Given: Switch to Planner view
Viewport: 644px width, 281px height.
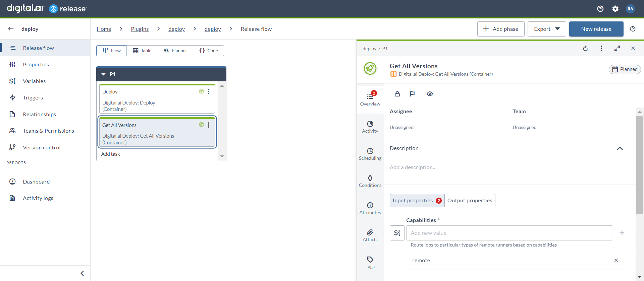Looking at the screenshot, I should [175, 51].
